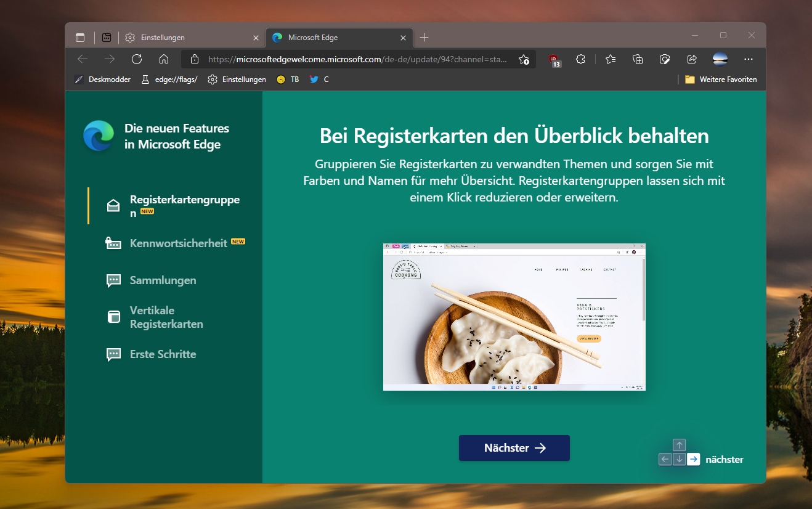Open the Collections toolbar icon
This screenshot has width=812, height=509.
(x=638, y=59)
